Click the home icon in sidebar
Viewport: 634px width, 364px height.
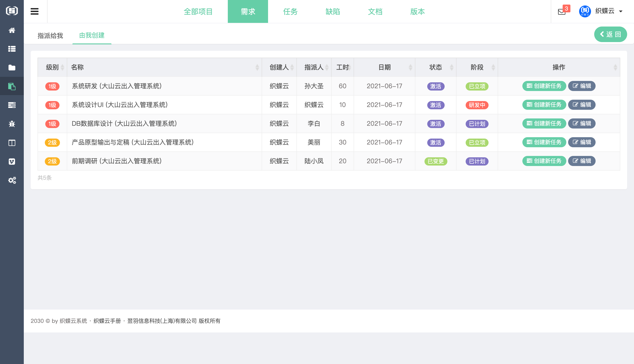coord(12,30)
